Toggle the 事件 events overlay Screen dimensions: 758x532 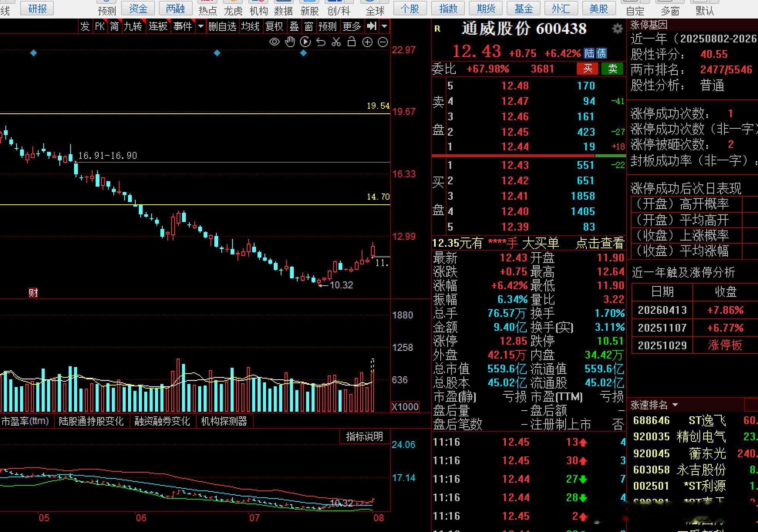(183, 26)
